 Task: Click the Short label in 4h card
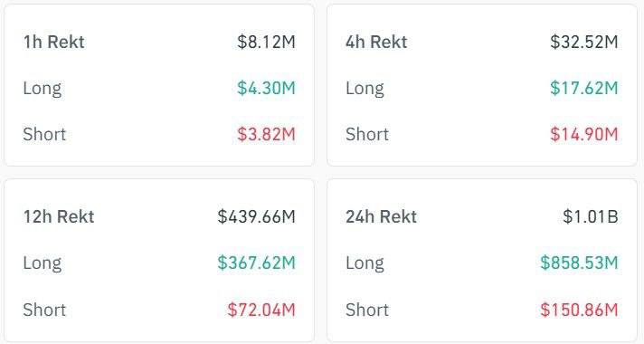[x=367, y=134]
